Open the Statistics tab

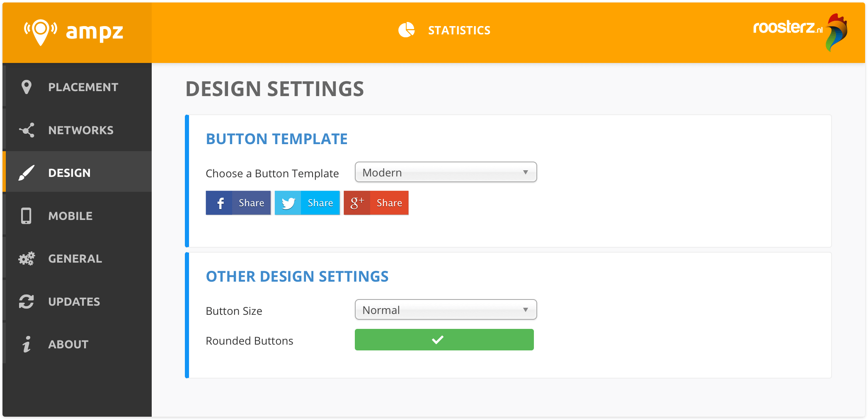[x=459, y=31]
